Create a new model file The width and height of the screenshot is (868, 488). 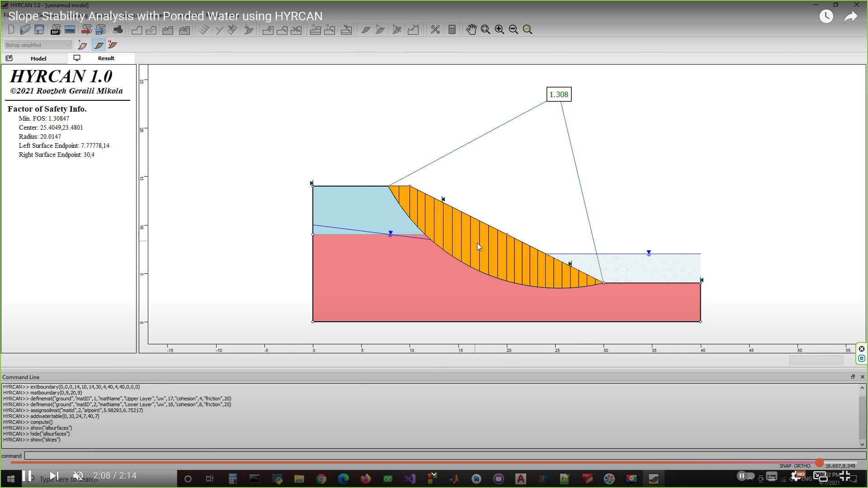pyautogui.click(x=11, y=30)
